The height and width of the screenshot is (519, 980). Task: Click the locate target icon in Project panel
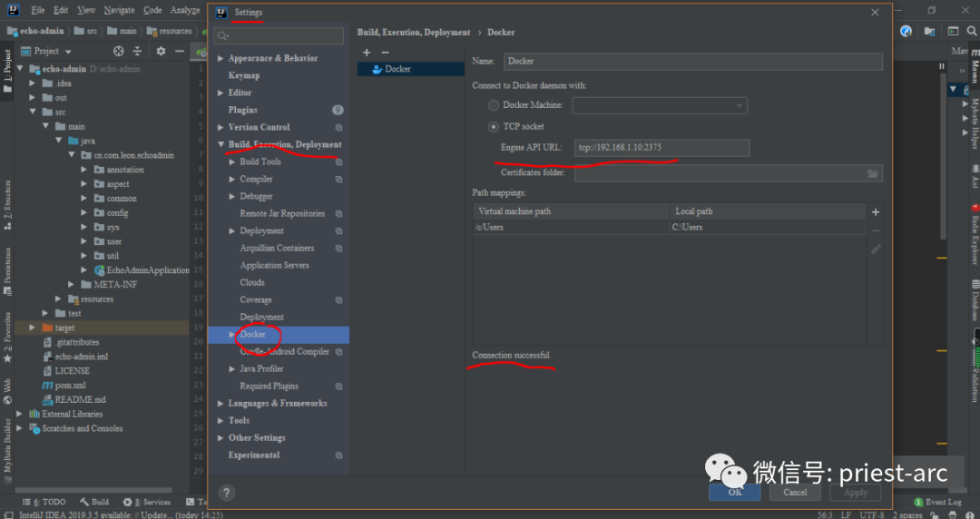[x=118, y=52]
